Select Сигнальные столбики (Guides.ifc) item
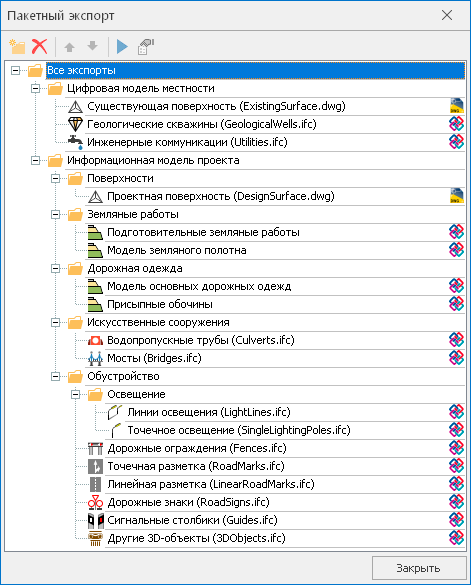The height and width of the screenshot is (585, 471). click(x=192, y=520)
